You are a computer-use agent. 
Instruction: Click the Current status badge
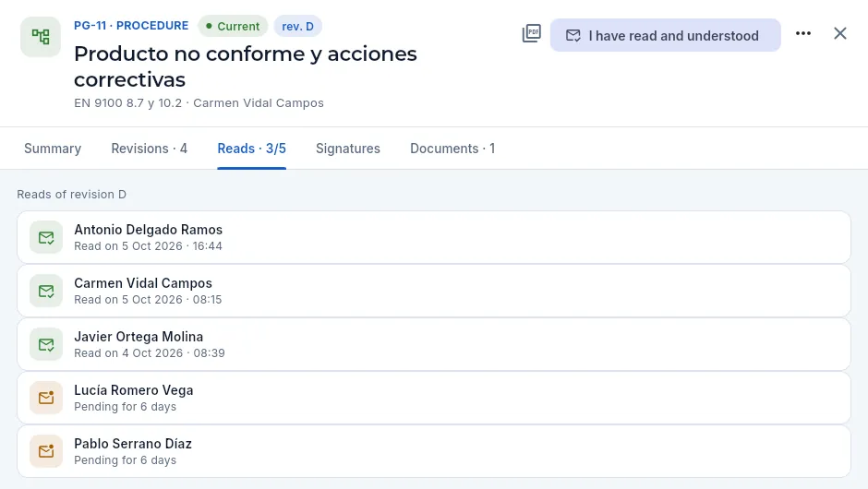click(x=233, y=26)
